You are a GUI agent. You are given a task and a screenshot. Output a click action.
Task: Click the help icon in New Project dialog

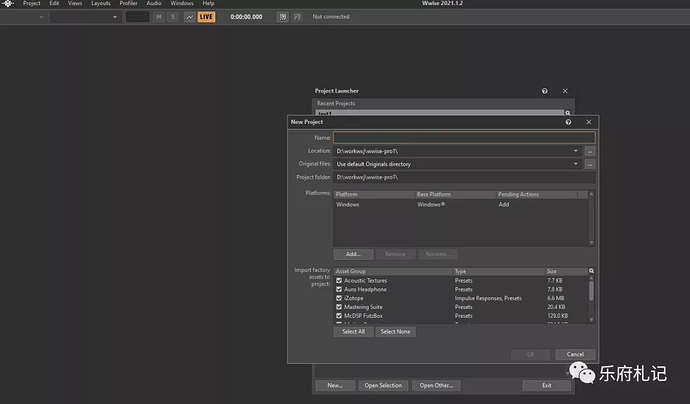click(569, 121)
